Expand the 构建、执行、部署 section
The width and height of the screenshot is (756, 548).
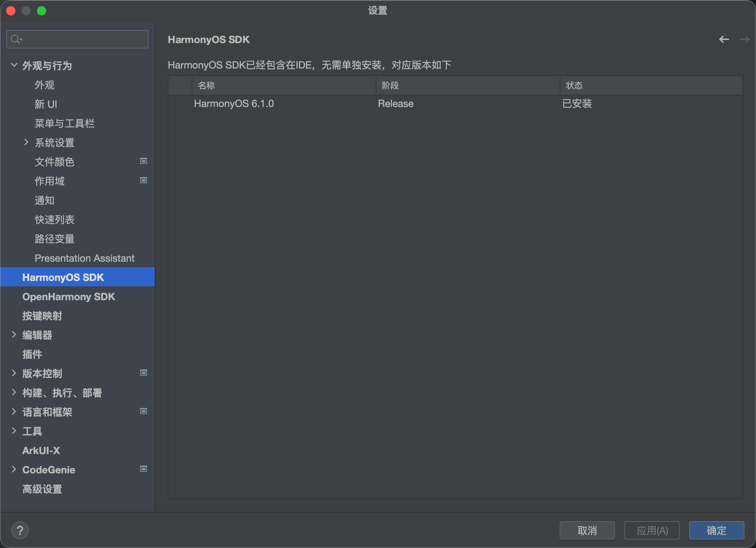pos(14,392)
